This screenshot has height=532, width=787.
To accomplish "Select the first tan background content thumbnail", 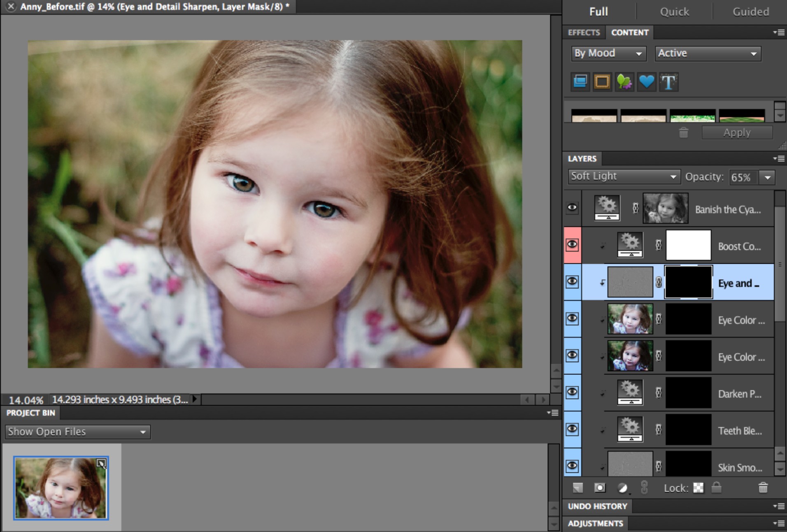I will coord(594,116).
